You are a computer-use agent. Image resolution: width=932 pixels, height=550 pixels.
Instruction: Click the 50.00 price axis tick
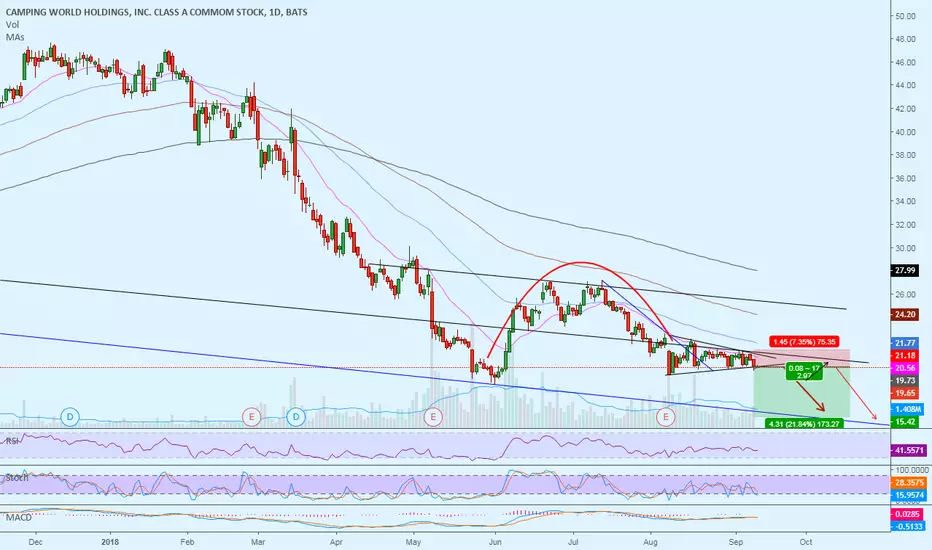(x=905, y=16)
